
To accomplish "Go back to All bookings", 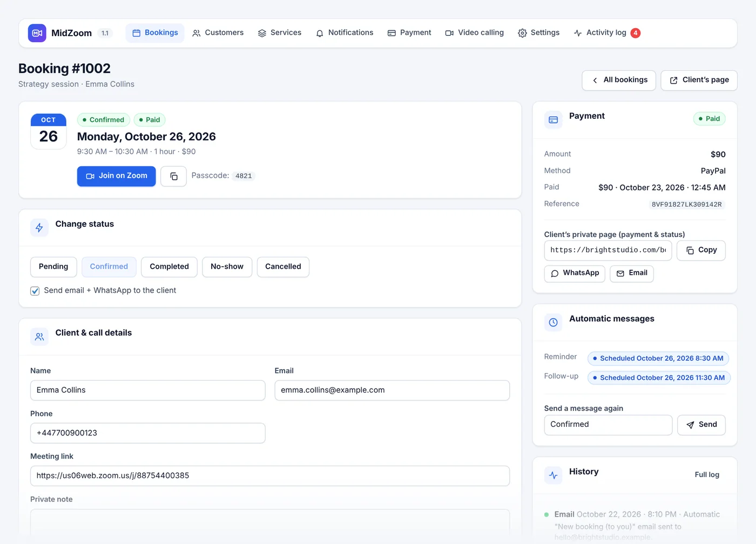I will (x=619, y=80).
